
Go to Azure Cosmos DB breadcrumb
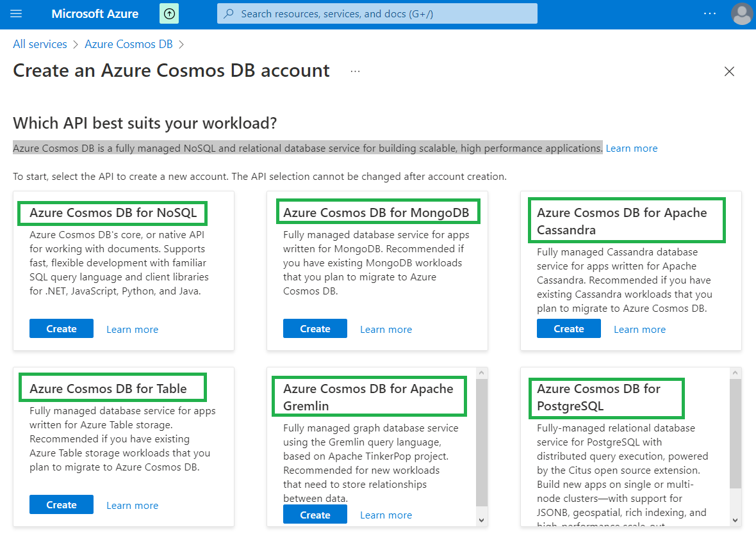[129, 44]
